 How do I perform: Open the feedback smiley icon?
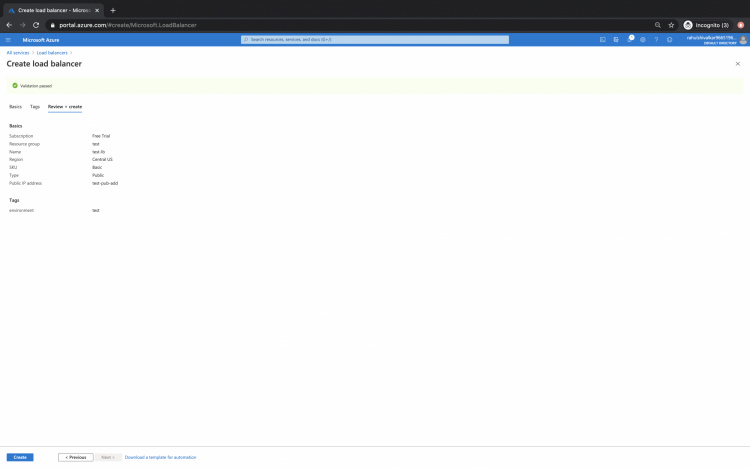(x=669, y=40)
